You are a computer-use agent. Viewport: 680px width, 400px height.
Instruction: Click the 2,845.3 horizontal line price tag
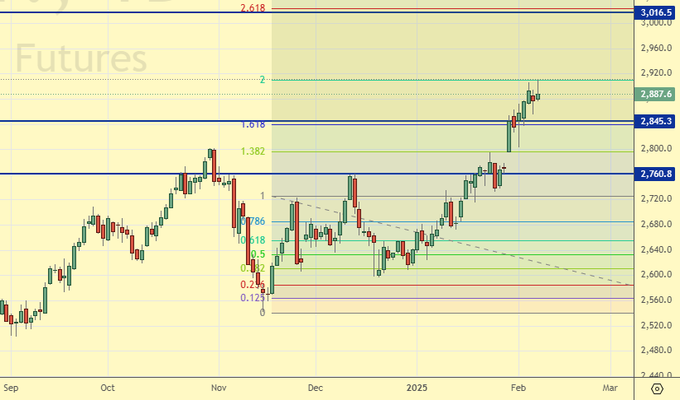(655, 121)
